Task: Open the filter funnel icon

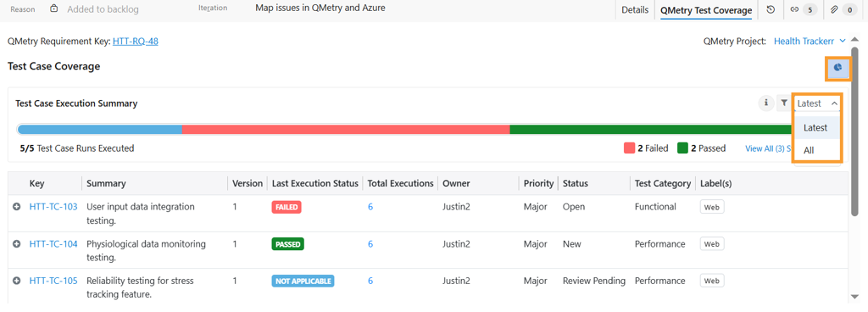Action: [784, 103]
